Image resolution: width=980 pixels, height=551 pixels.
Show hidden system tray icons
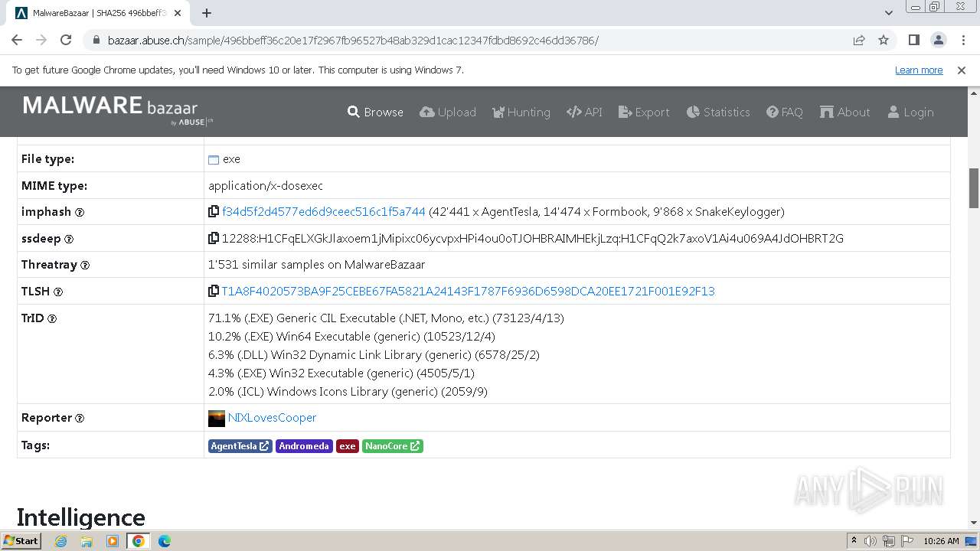(854, 541)
